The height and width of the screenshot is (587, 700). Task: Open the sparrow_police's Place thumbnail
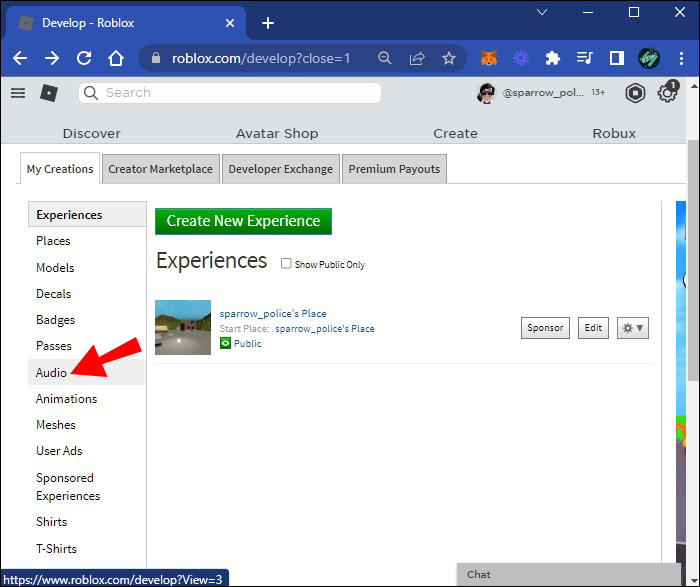(x=183, y=327)
